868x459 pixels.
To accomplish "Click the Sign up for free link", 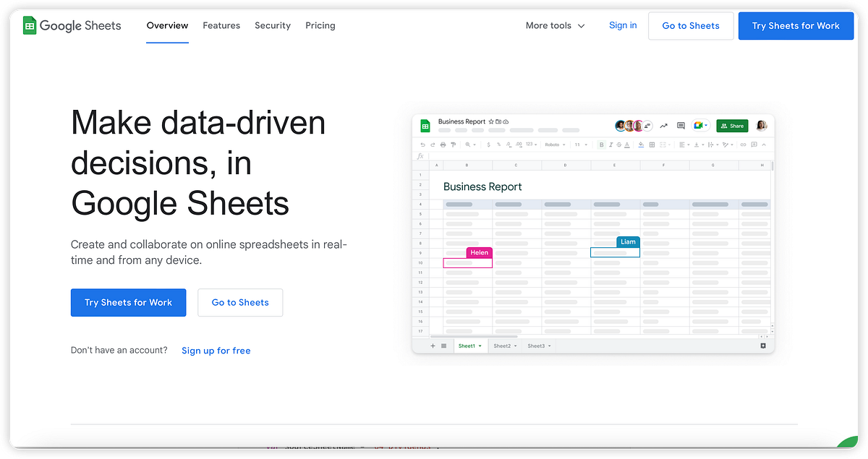I will click(216, 350).
